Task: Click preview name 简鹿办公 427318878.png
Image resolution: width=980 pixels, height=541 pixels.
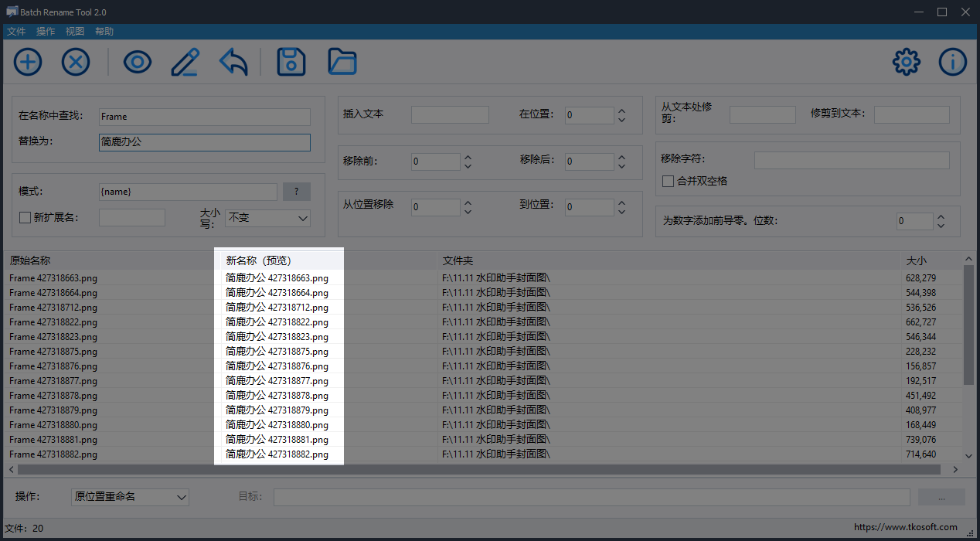Action: [277, 396]
